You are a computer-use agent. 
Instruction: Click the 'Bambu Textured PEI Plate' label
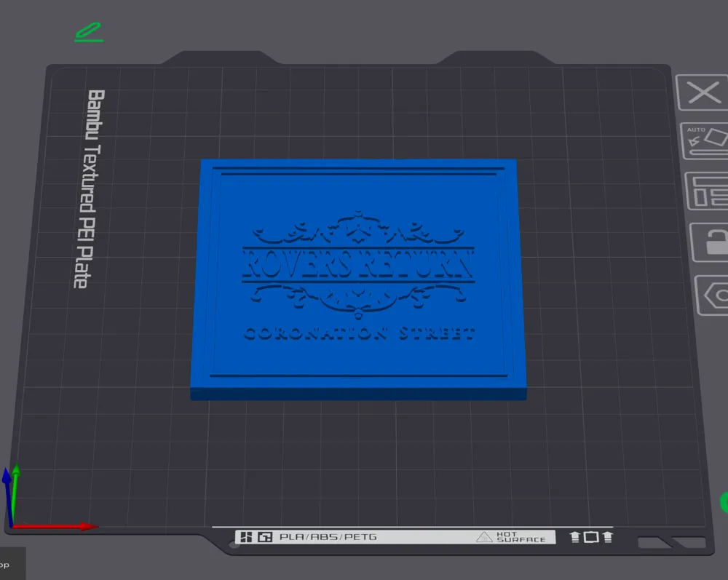[x=89, y=189]
